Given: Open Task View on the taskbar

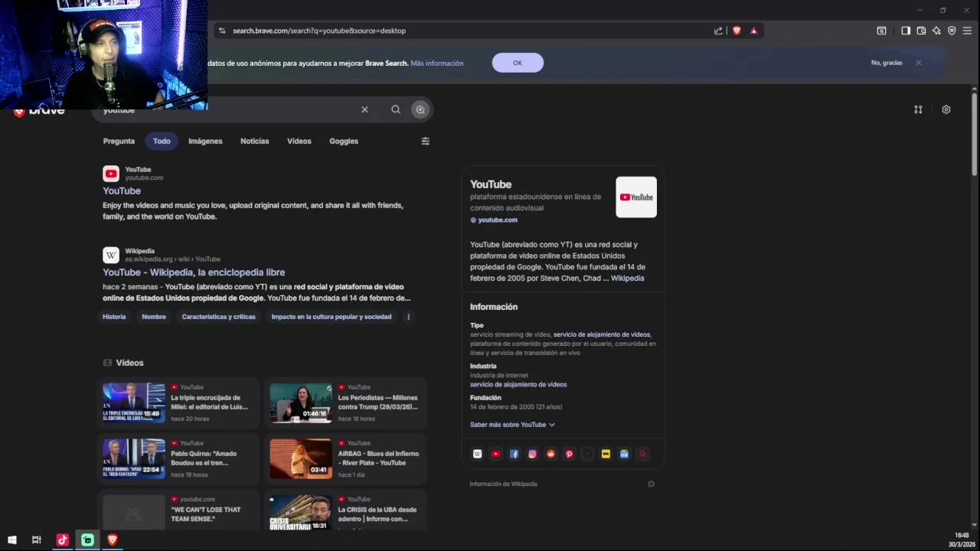Looking at the screenshot, I should coord(36,540).
